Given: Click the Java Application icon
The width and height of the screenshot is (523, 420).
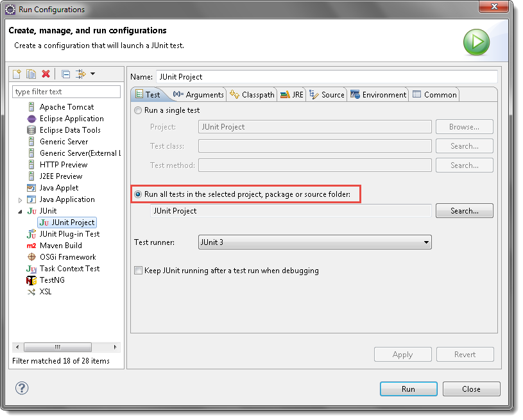Looking at the screenshot, I should [31, 199].
